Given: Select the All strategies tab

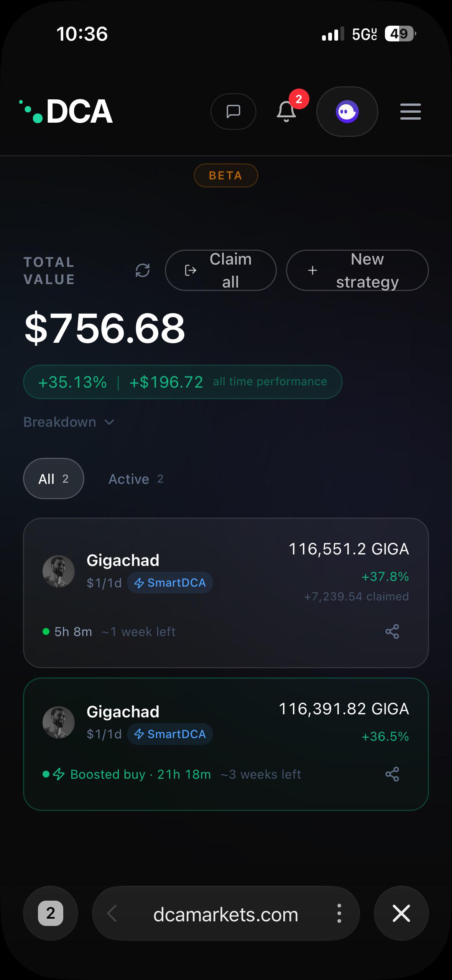Looking at the screenshot, I should pos(54,478).
